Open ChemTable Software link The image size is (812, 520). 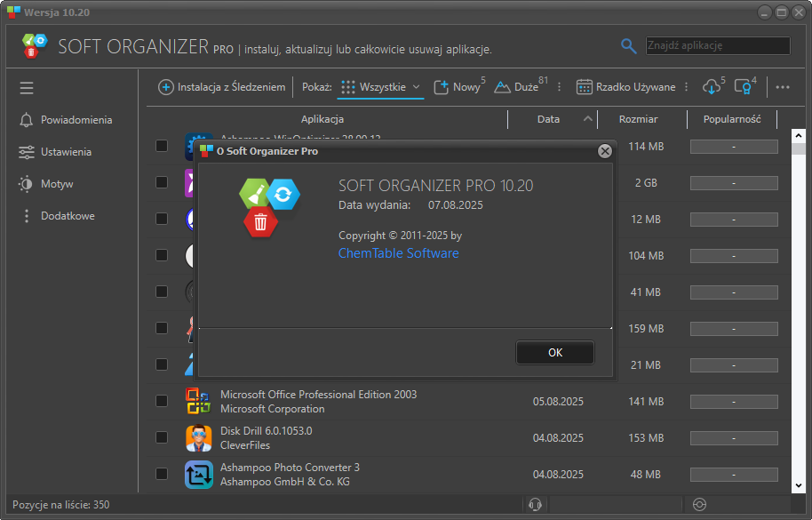pos(398,253)
